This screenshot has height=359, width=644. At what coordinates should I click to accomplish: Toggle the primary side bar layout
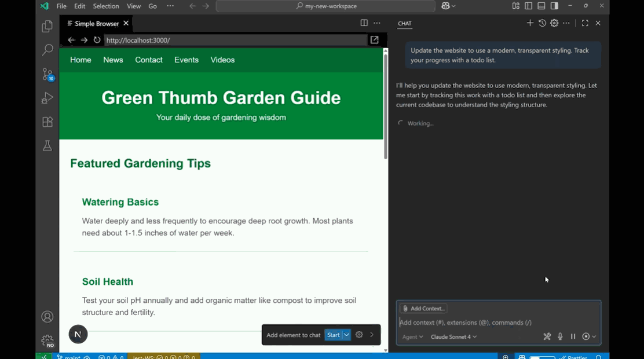pyautogui.click(x=529, y=6)
